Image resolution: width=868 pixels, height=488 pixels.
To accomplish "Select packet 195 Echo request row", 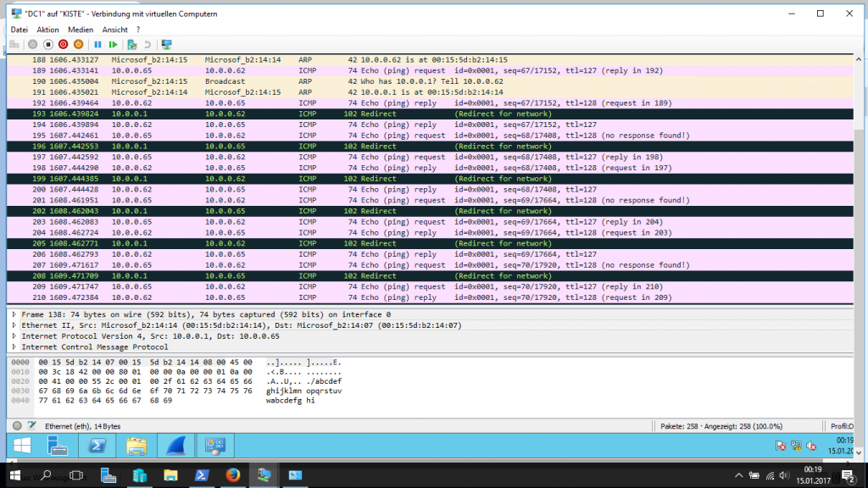I will (x=430, y=136).
